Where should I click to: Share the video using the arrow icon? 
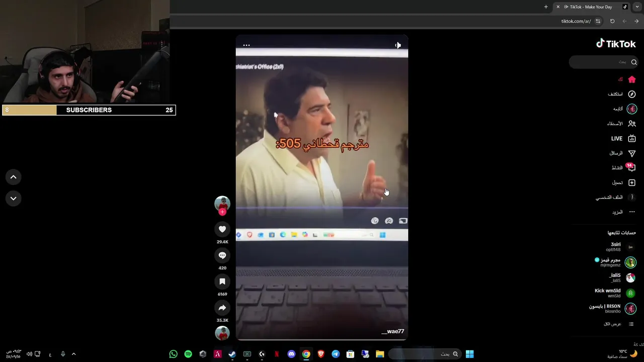click(222, 308)
